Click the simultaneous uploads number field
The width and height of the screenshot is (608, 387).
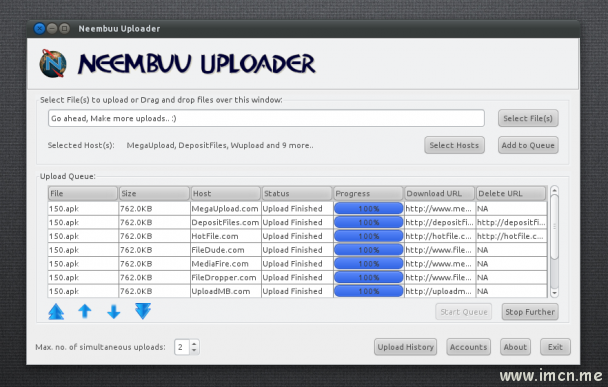(x=182, y=347)
